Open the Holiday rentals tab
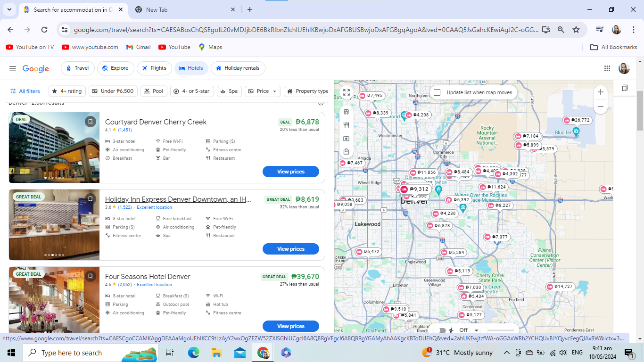Viewport: 644px width, 362px height. [x=238, y=68]
